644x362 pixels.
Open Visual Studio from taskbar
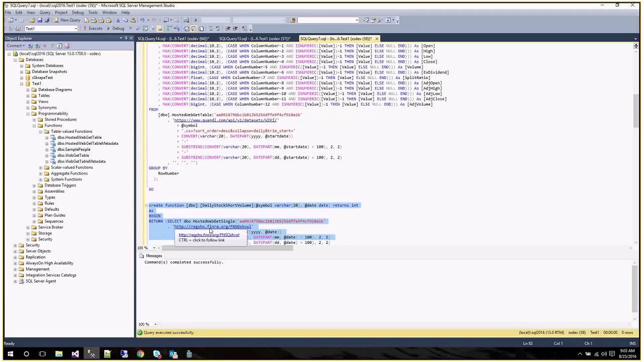click(75, 354)
